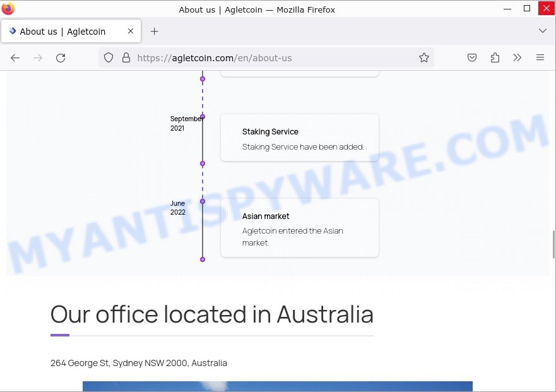Bookmark this page with the star
Screen dimensions: 556x392
pyautogui.click(x=423, y=57)
